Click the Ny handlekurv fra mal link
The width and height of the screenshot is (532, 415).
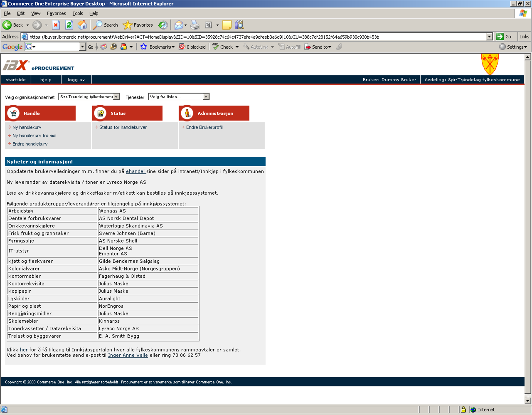[34, 136]
